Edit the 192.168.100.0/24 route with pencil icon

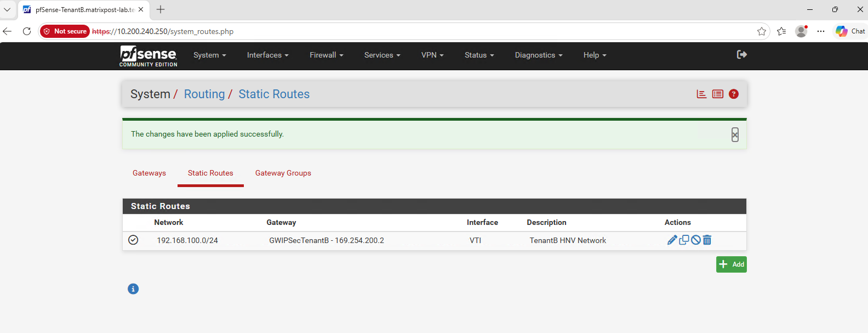pyautogui.click(x=672, y=240)
